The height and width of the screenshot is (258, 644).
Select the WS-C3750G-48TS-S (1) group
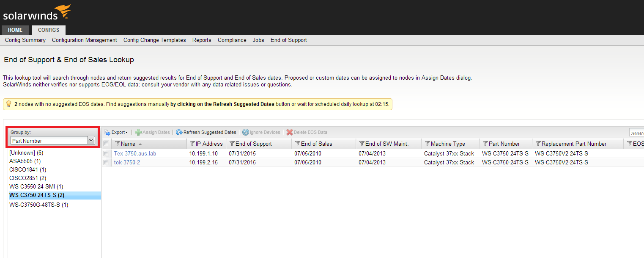[x=39, y=205]
